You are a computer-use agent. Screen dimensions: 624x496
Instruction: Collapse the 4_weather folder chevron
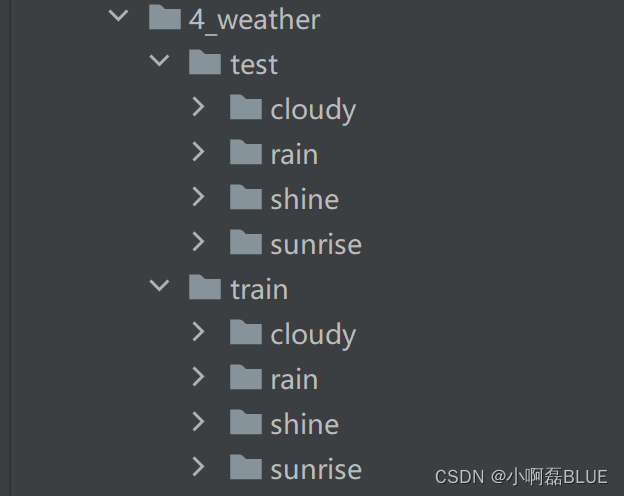(x=118, y=16)
